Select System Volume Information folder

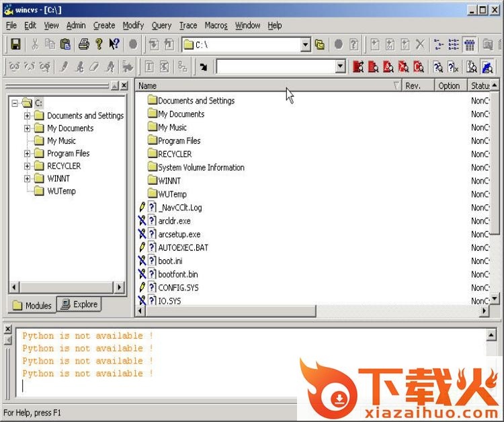coord(196,167)
